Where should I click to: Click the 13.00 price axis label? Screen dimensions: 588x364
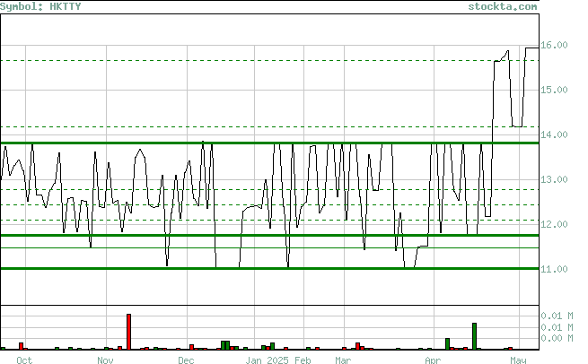tap(554, 179)
